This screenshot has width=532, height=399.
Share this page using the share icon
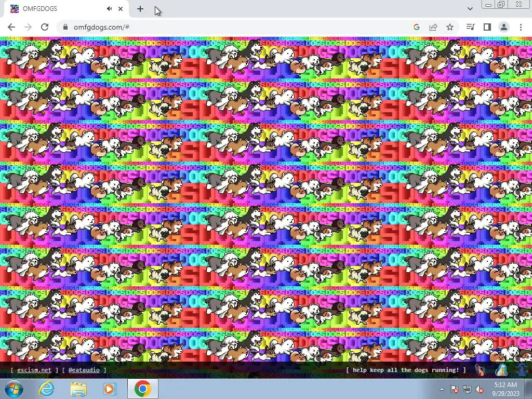[x=433, y=27]
